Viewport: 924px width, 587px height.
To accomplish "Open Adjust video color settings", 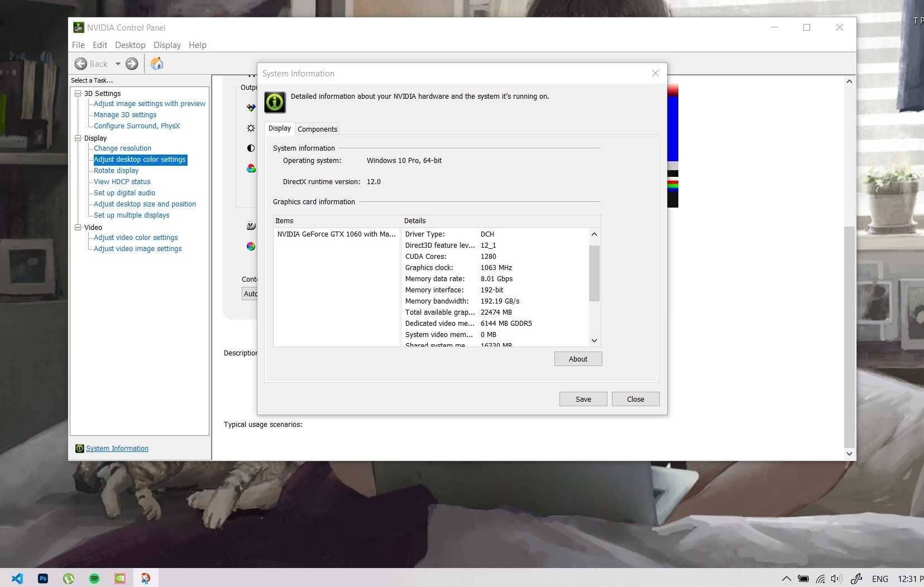I will coord(136,238).
